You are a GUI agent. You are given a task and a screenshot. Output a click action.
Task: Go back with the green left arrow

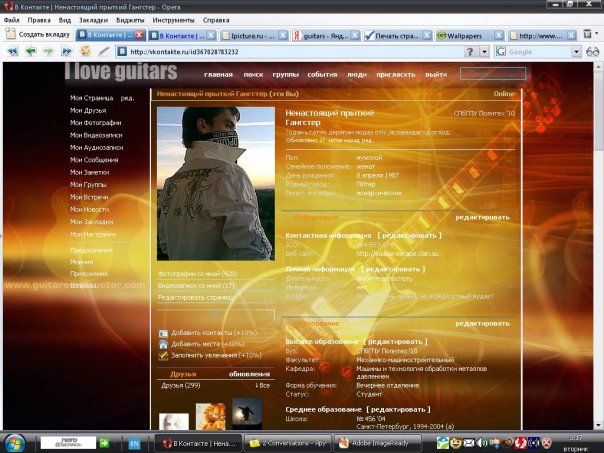(x=31, y=51)
